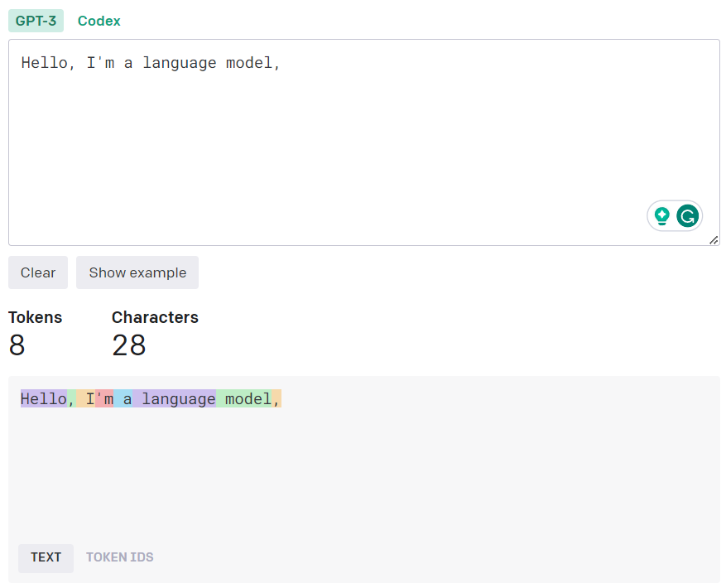Switch to the Codex tab
The width and height of the screenshot is (726, 588).
click(x=99, y=21)
